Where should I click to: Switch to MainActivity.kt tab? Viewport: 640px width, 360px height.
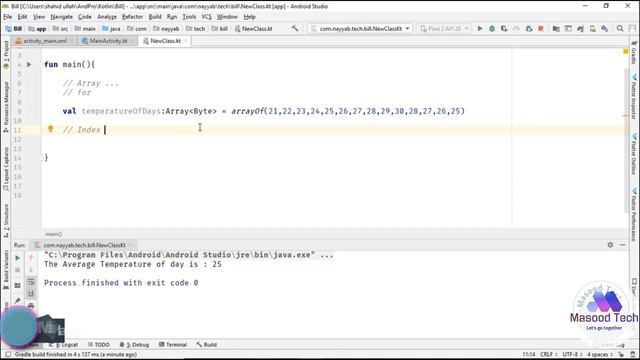(x=108, y=41)
